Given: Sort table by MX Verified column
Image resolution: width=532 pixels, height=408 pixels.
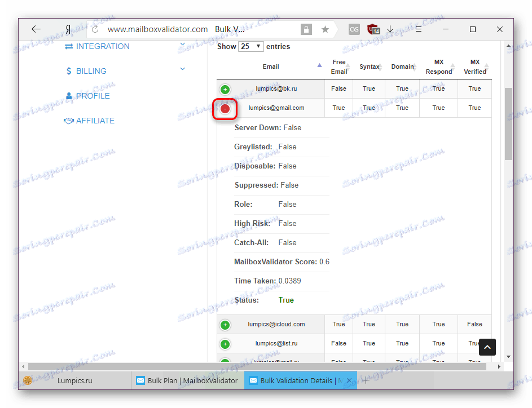Looking at the screenshot, I should [475, 66].
